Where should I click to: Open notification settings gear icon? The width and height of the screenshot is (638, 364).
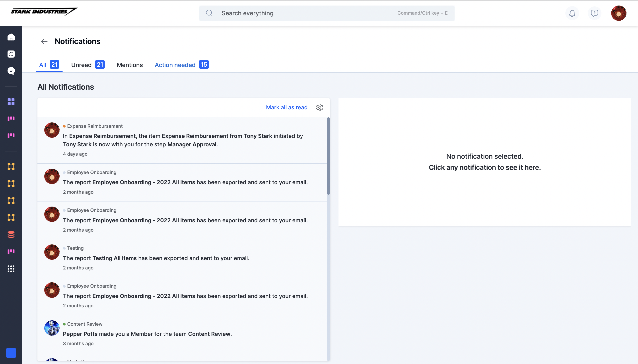tap(320, 107)
